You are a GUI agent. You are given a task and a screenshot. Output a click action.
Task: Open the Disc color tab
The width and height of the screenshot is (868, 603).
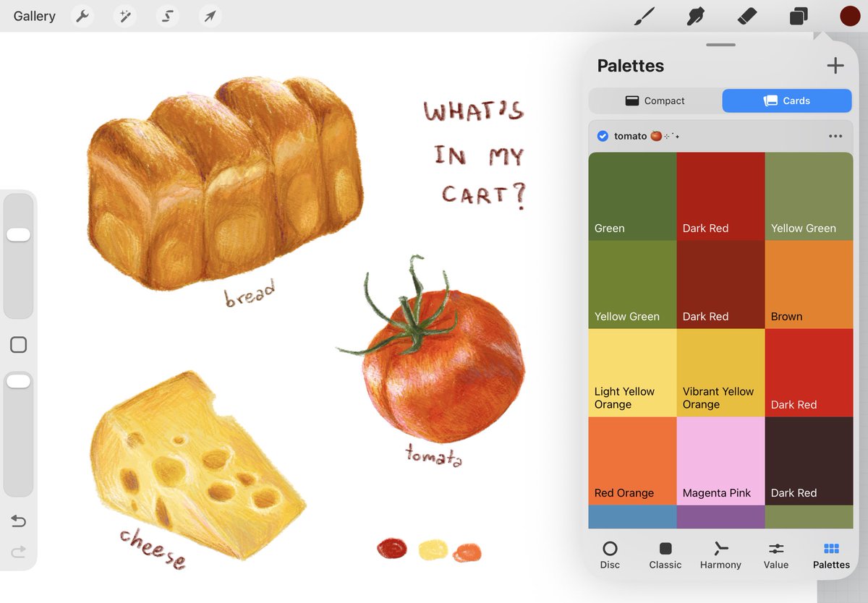[x=610, y=555]
